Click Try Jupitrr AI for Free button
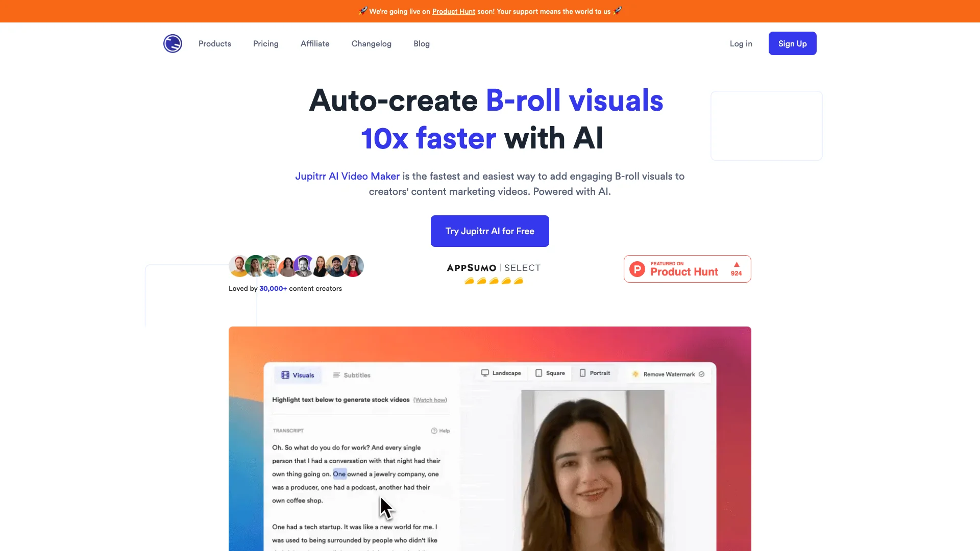 (x=490, y=231)
